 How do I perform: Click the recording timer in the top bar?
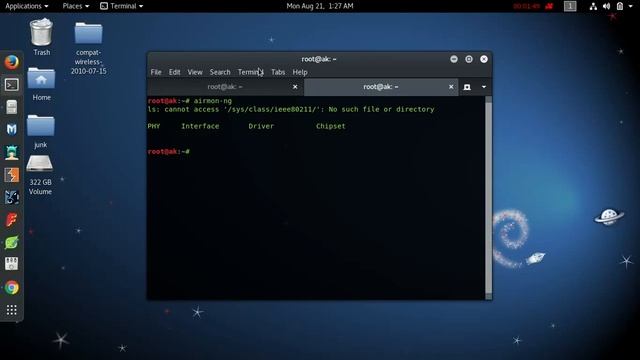[527, 6]
